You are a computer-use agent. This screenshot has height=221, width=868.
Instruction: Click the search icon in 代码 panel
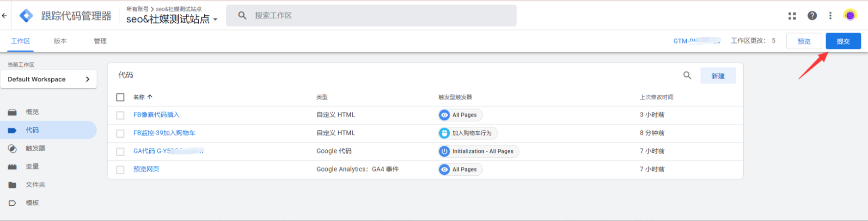point(687,75)
